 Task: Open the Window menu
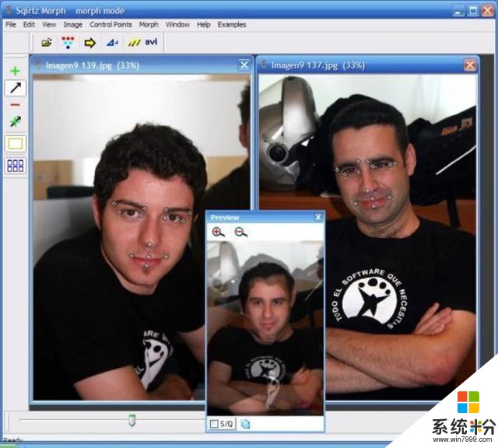click(x=177, y=24)
